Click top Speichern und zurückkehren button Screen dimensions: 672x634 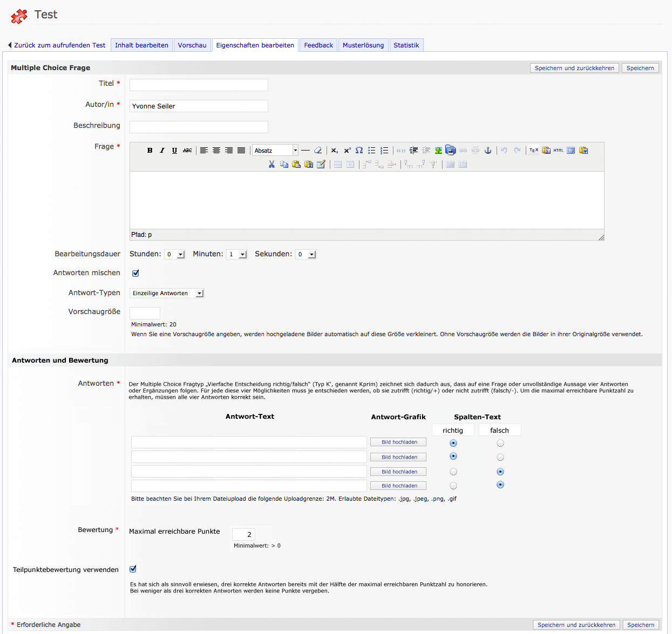click(x=574, y=68)
